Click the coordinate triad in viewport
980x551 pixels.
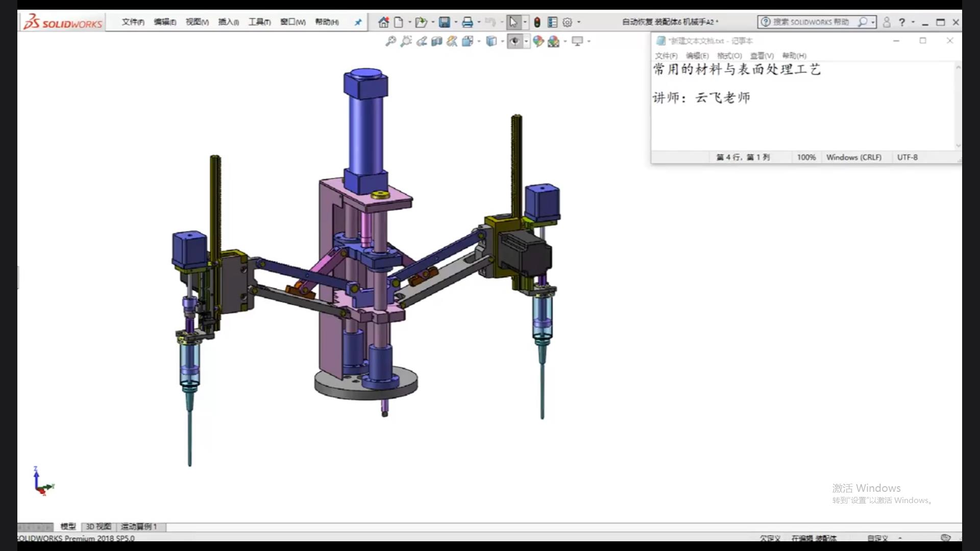click(x=43, y=481)
